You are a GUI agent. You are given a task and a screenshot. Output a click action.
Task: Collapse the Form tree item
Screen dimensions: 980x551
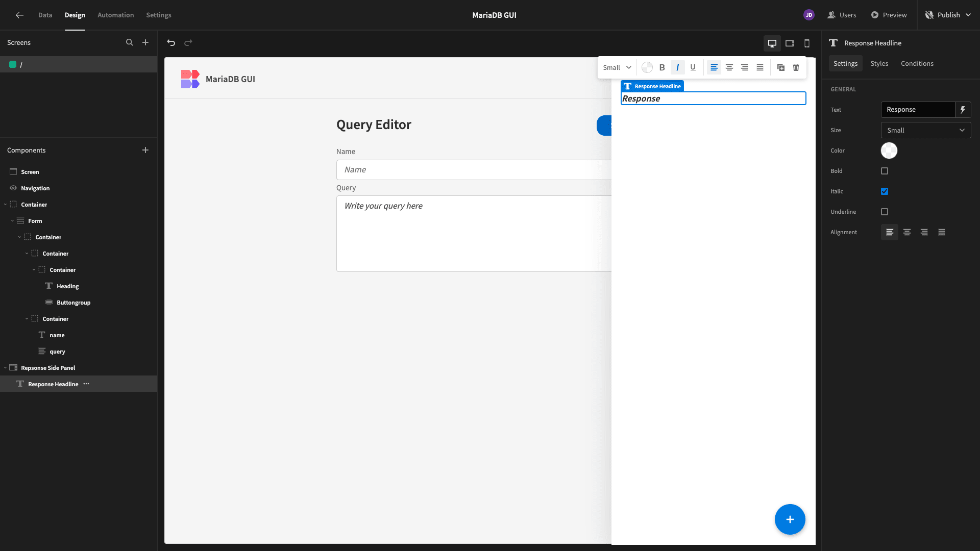tap(12, 221)
